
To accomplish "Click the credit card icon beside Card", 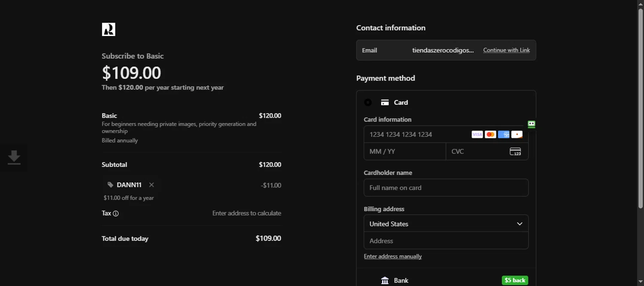I will [385, 102].
